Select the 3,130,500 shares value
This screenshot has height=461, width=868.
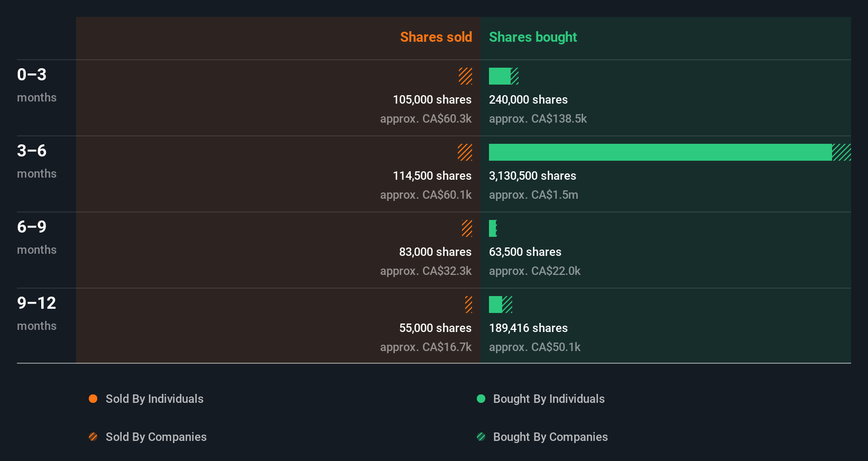(532, 176)
